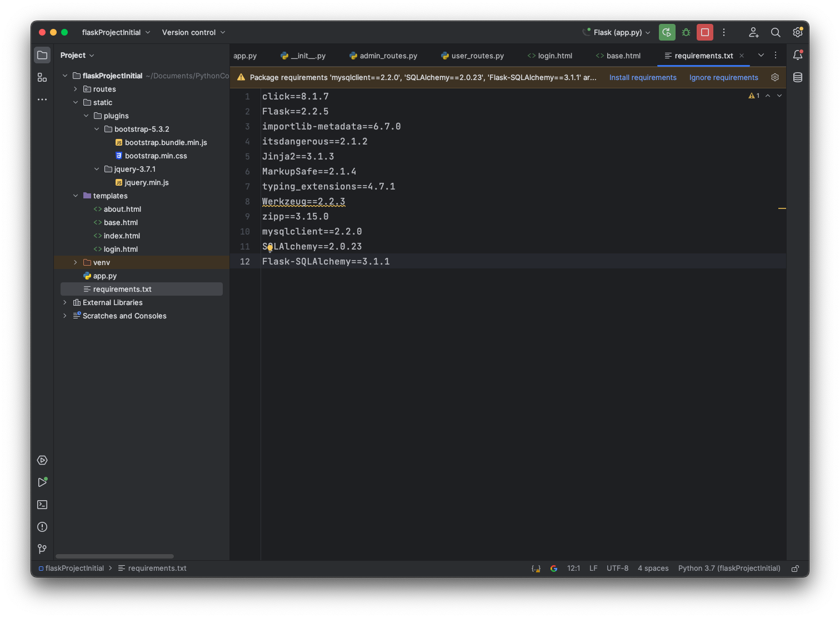Viewport: 840px width, 618px height.
Task: Rerun the Flask app with green icon
Action: click(667, 32)
